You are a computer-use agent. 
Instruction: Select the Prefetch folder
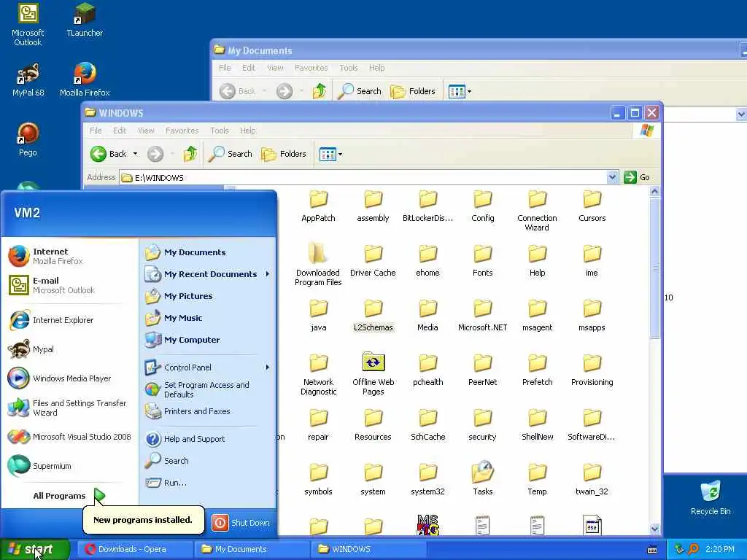point(538,370)
